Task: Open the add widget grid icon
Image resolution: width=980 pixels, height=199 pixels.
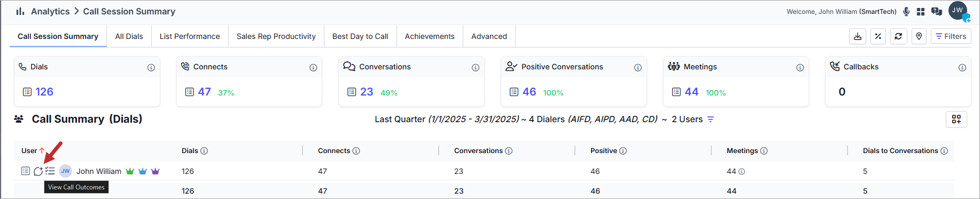Action: tap(956, 119)
